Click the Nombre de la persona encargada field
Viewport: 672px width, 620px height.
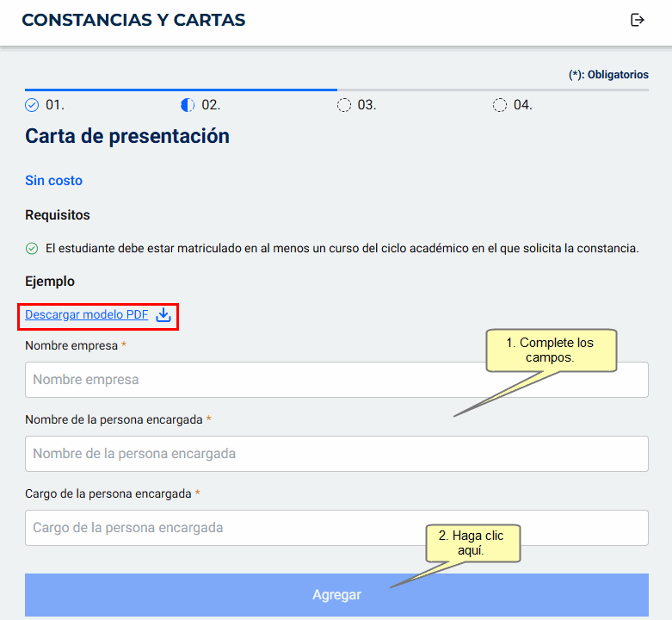pos(336,454)
